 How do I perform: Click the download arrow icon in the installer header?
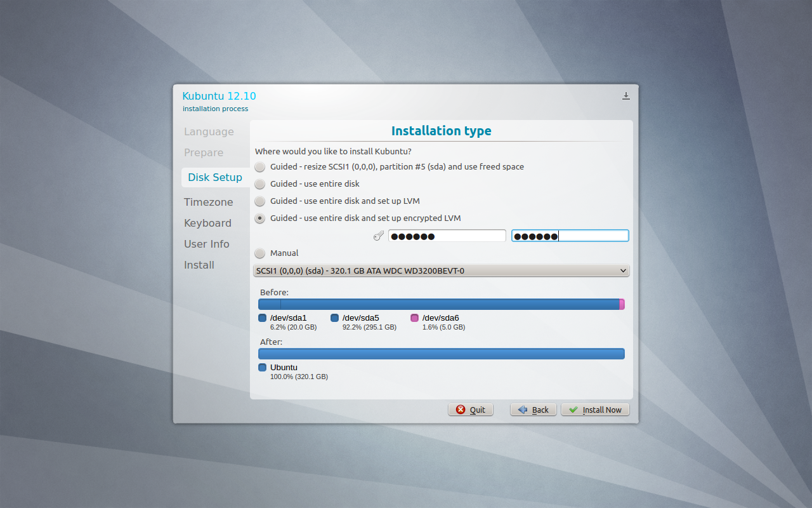click(x=626, y=96)
